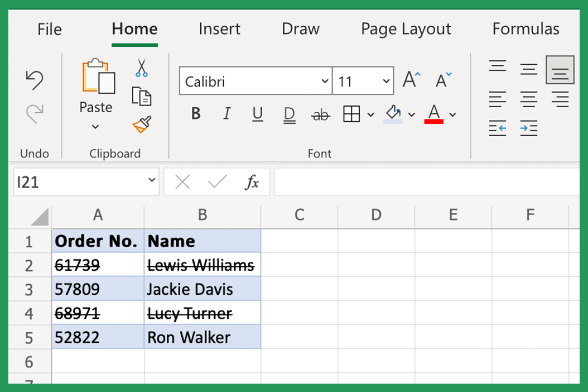
Task: Switch to the Insert ribbon tab
Action: coord(219,29)
